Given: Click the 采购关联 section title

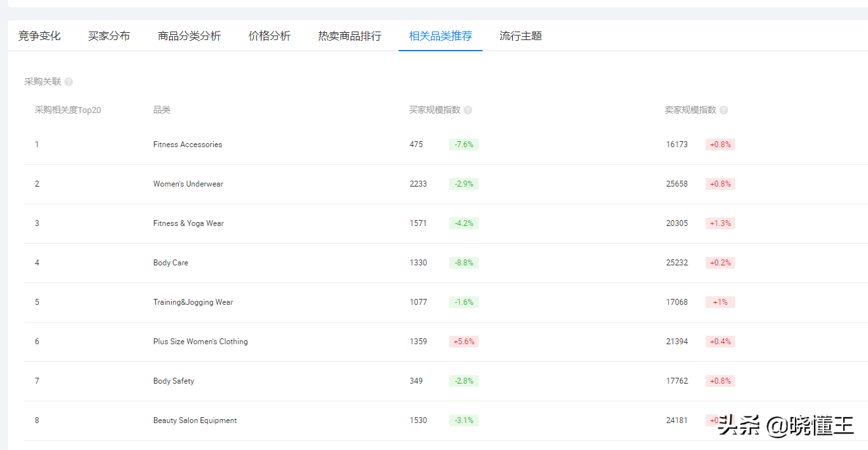Looking at the screenshot, I should 43,82.
